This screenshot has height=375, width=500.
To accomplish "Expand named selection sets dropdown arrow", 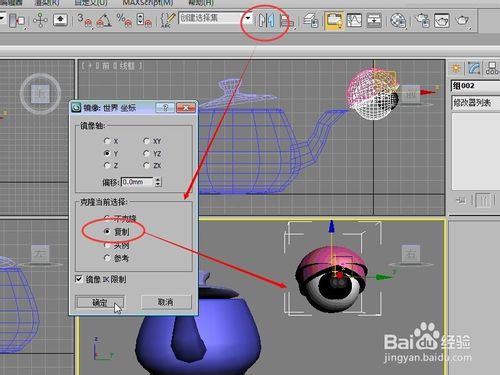I will [x=248, y=18].
